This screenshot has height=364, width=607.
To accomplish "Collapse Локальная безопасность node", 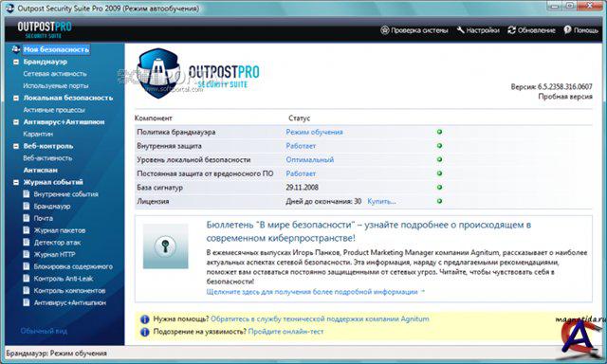I will 16,98.
